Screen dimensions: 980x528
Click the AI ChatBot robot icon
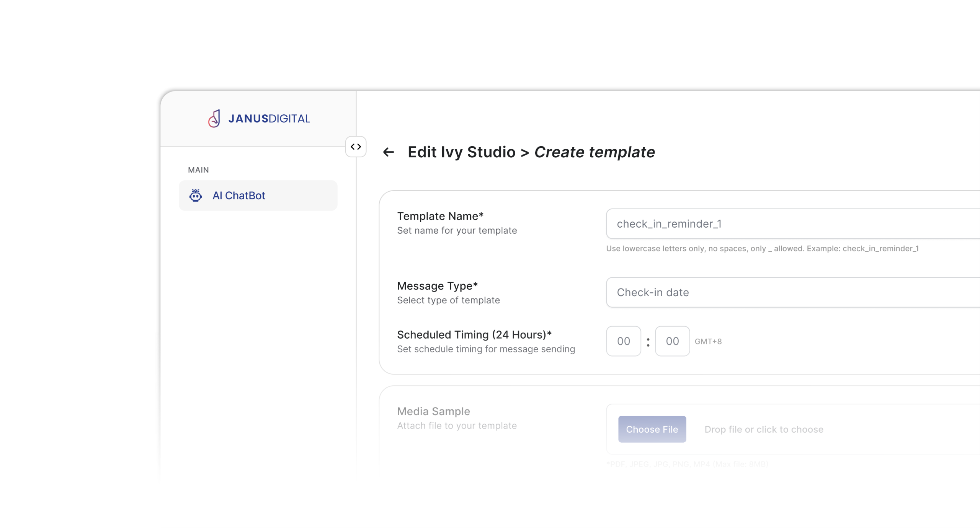tap(196, 196)
